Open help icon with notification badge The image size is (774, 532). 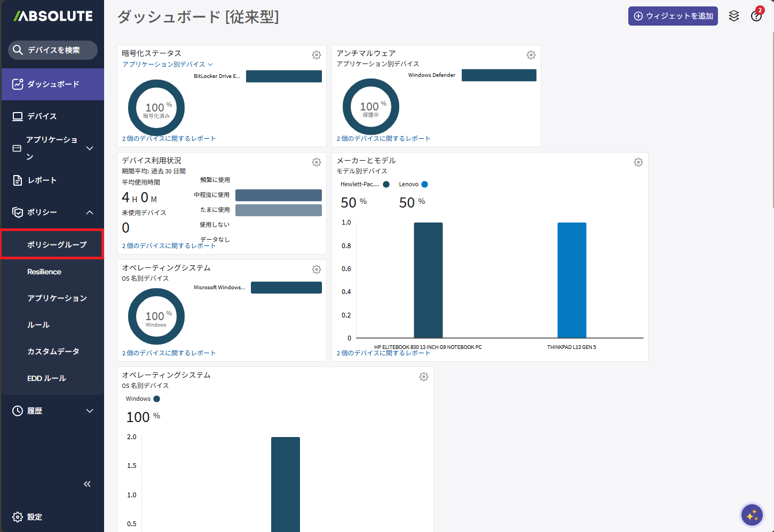[x=756, y=16]
